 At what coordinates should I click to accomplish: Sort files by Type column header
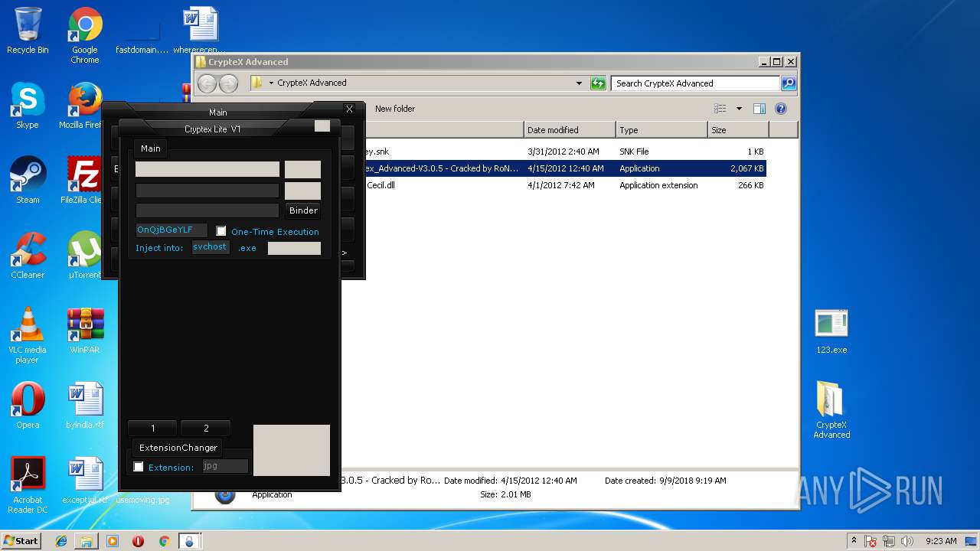[661, 130]
